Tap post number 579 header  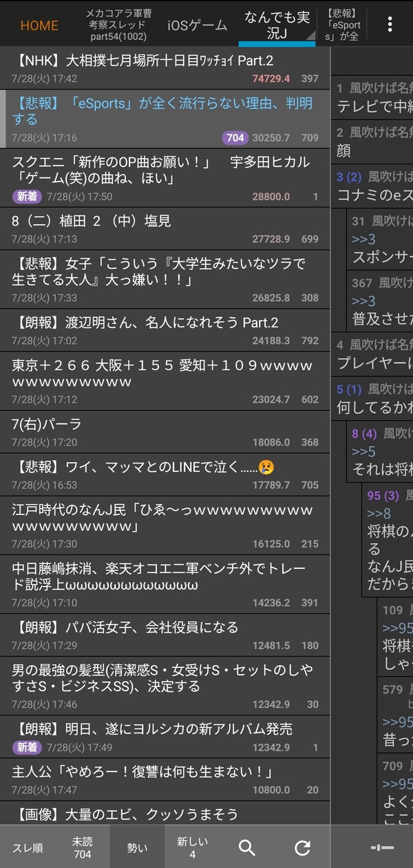click(392, 689)
